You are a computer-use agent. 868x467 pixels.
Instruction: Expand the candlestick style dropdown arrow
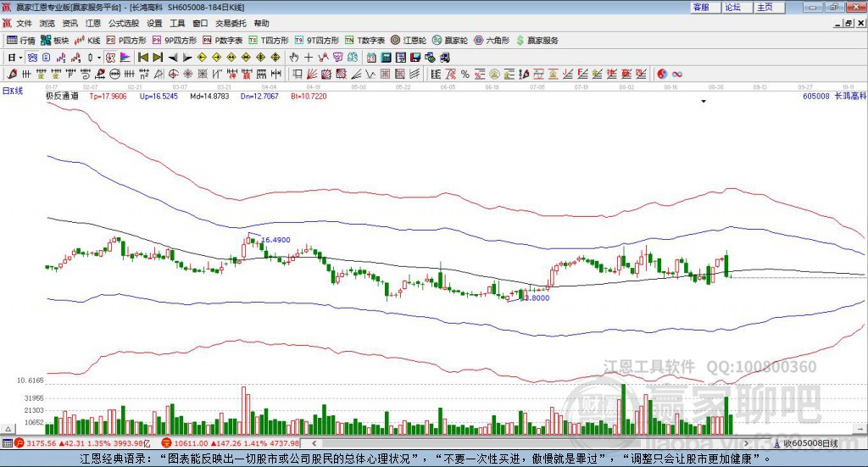tap(99, 58)
